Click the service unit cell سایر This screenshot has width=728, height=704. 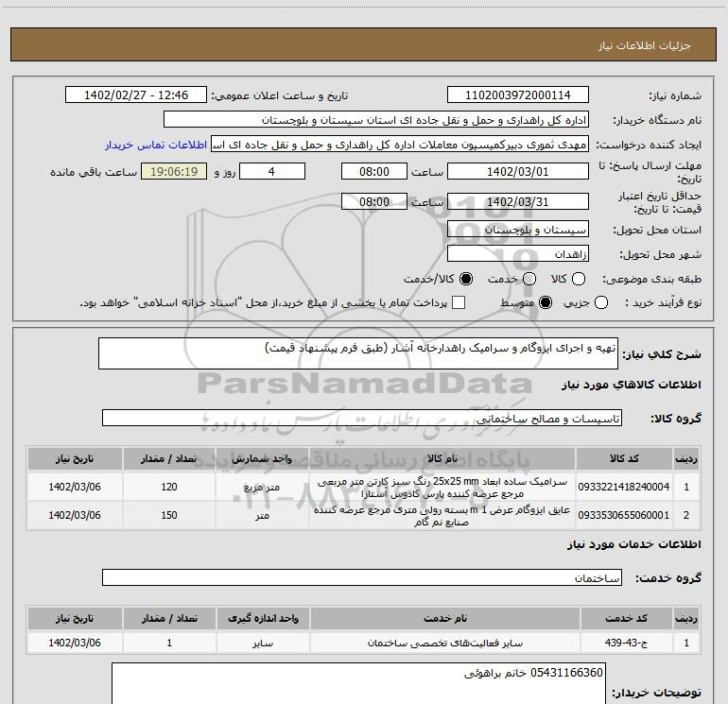[263, 644]
